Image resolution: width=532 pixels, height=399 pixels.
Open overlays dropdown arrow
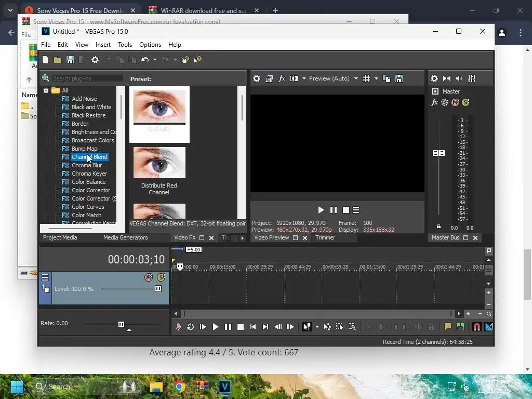point(376,79)
